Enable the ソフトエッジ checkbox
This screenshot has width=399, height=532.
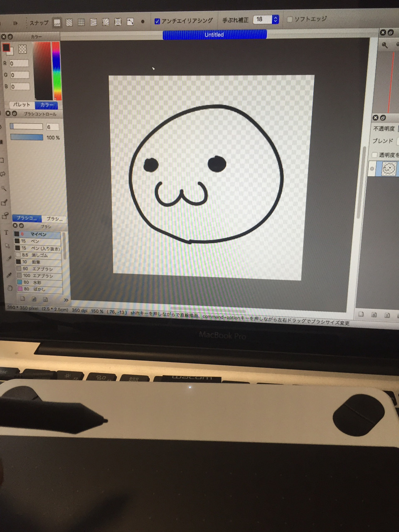pyautogui.click(x=290, y=19)
